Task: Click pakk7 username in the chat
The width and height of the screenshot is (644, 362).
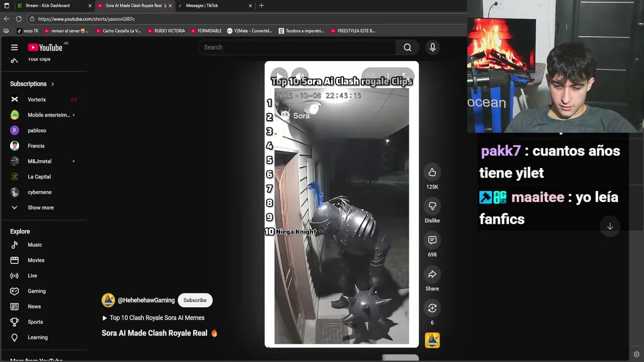Action: point(501,151)
